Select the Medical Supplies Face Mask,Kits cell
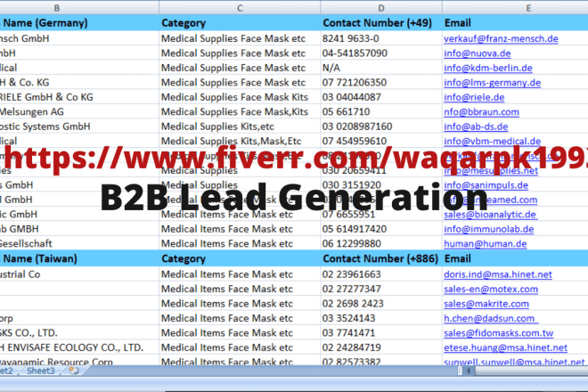 click(240, 111)
